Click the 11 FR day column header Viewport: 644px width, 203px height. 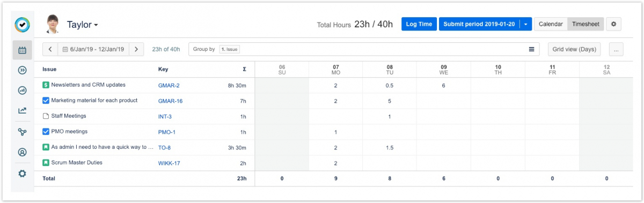coord(552,70)
